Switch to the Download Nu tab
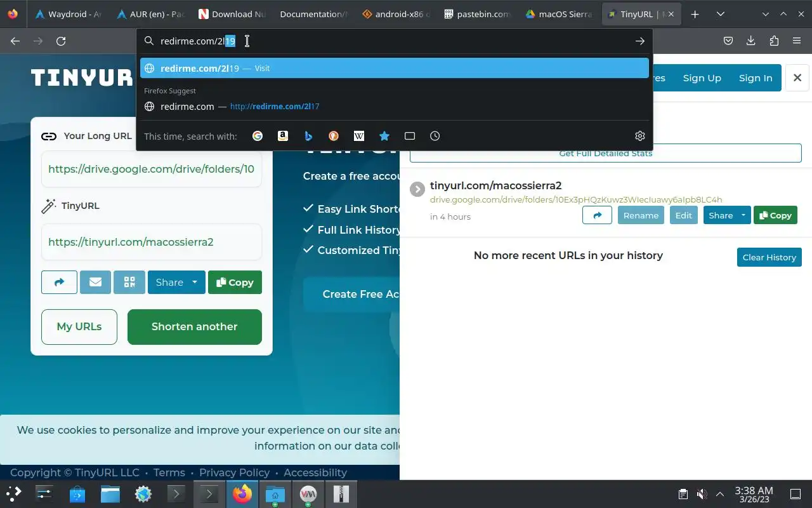Screen dimensions: 812x508 231,14
